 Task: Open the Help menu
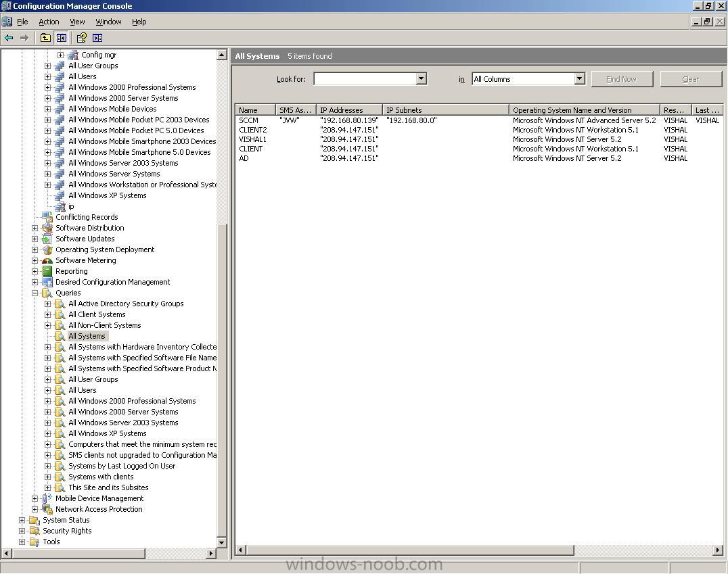point(139,22)
